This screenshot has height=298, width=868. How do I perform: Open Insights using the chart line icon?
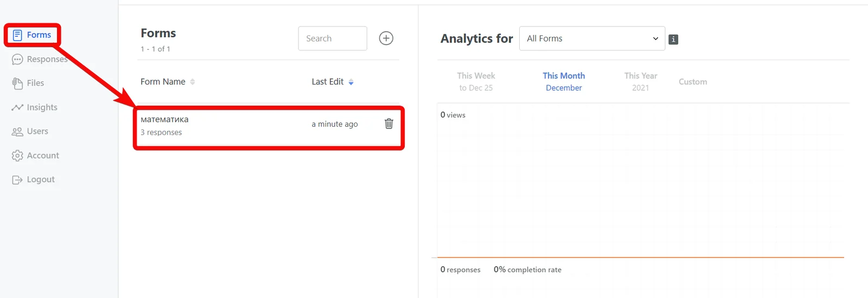[17, 107]
